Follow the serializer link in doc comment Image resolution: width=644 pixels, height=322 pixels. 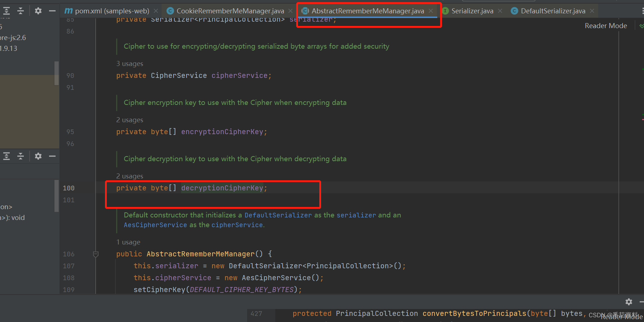point(356,215)
